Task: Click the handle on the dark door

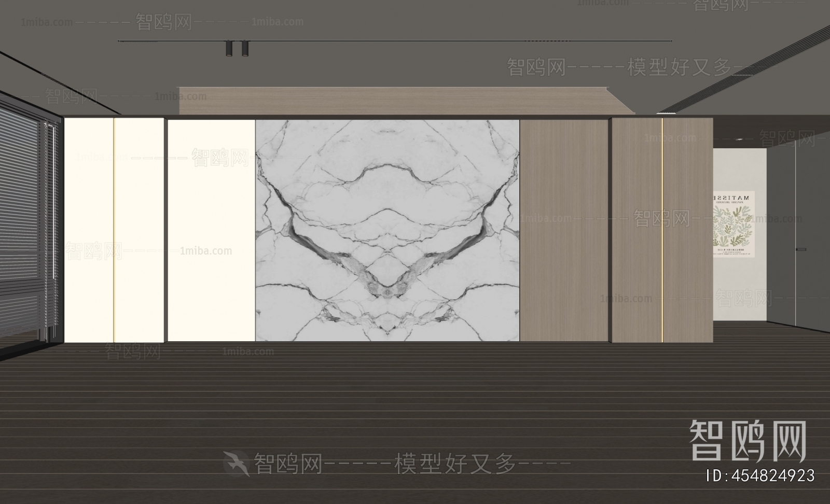Action: (x=803, y=250)
